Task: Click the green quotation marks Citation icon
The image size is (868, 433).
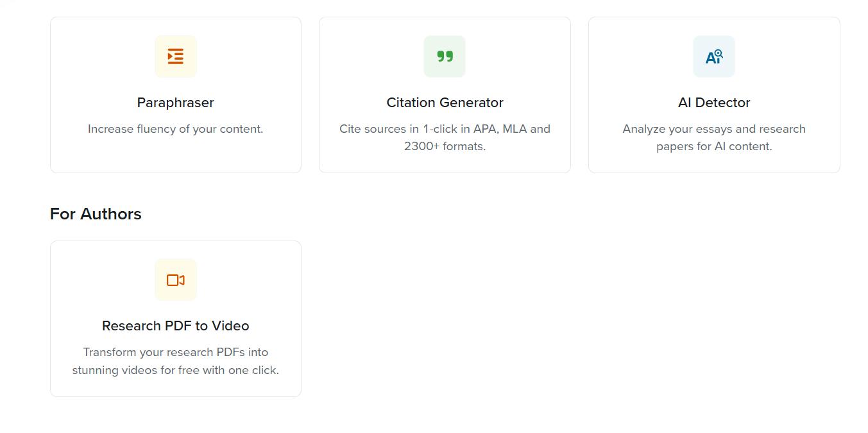Action: [x=445, y=56]
